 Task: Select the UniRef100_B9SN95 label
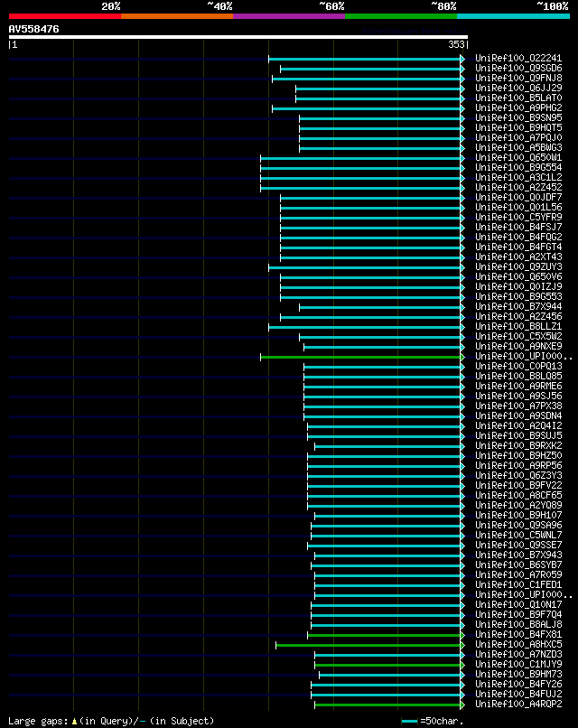pyautogui.click(x=518, y=118)
